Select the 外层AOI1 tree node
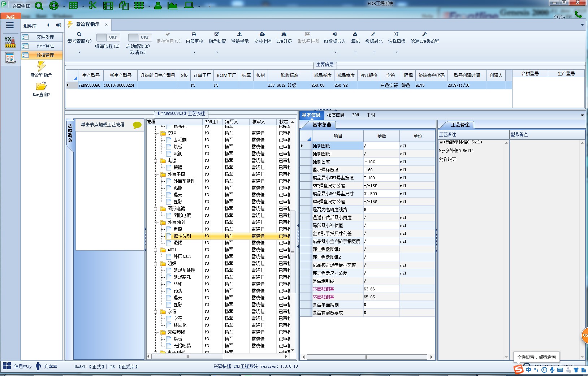 tap(182, 256)
